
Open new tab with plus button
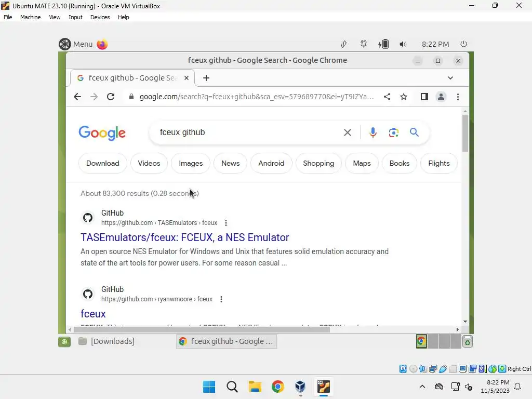coord(206,78)
